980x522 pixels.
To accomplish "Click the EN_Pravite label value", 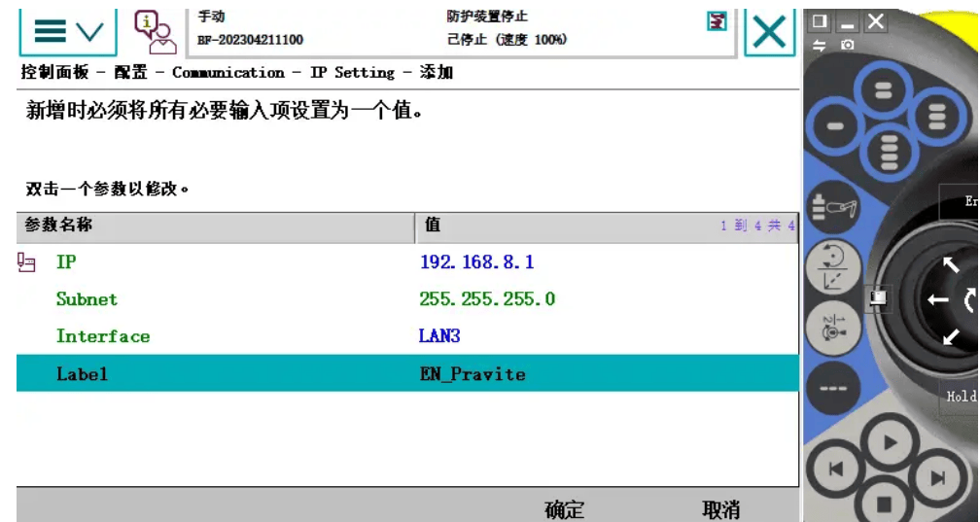I will pos(472,374).
